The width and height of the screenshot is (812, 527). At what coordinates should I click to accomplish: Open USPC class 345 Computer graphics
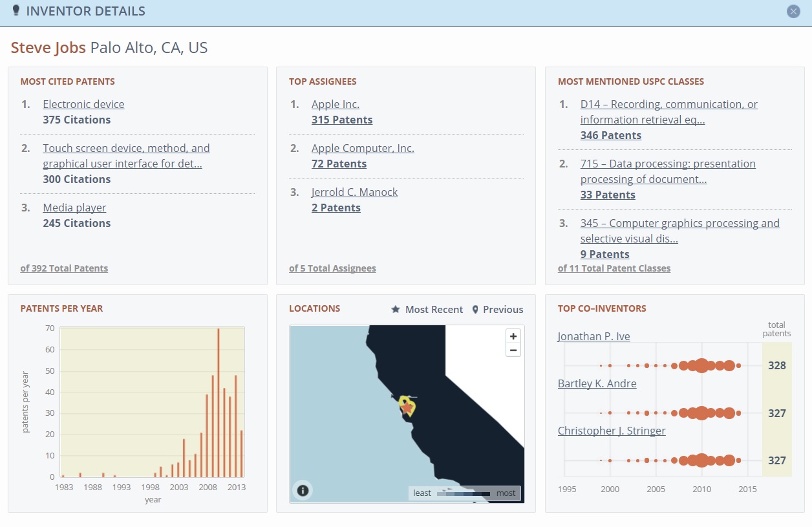(680, 231)
